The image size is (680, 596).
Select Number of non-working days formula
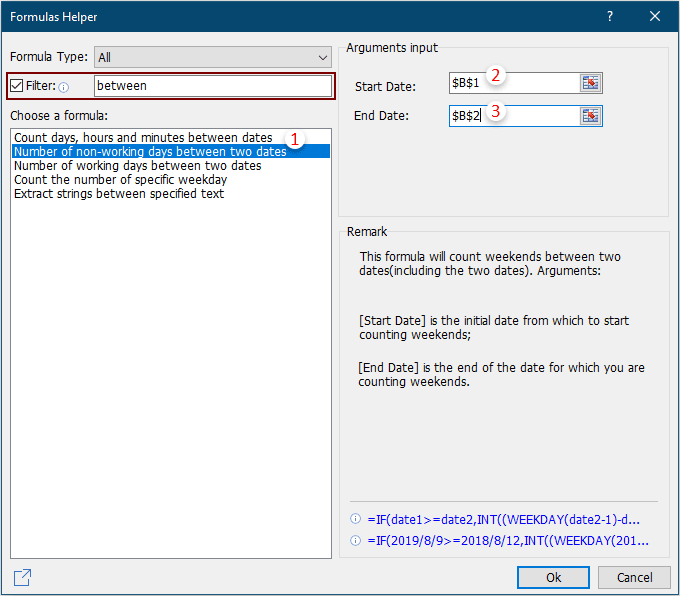pos(150,151)
